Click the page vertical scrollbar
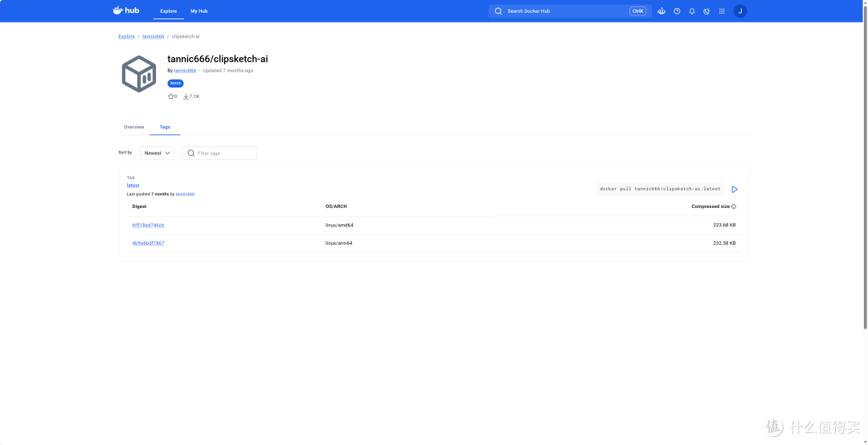 click(865, 166)
